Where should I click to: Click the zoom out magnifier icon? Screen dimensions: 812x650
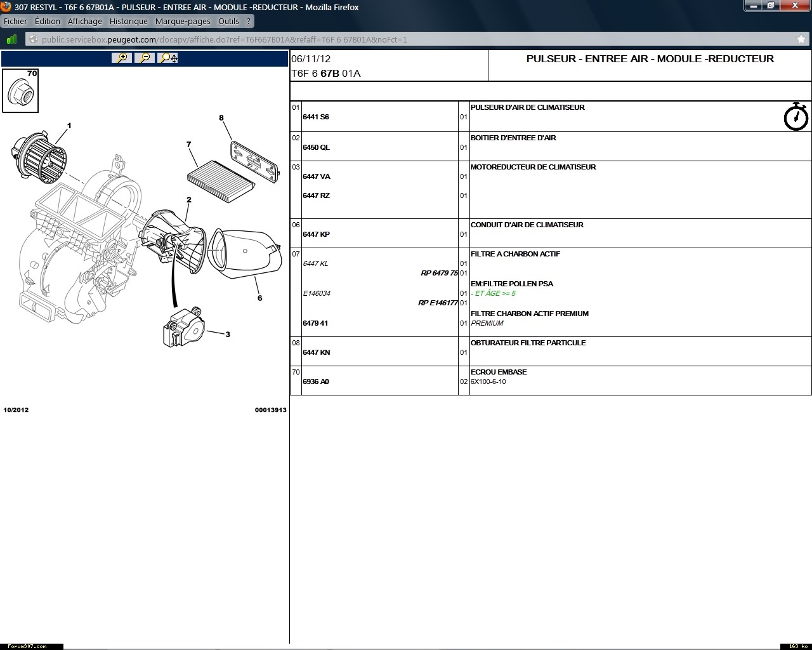pos(145,58)
